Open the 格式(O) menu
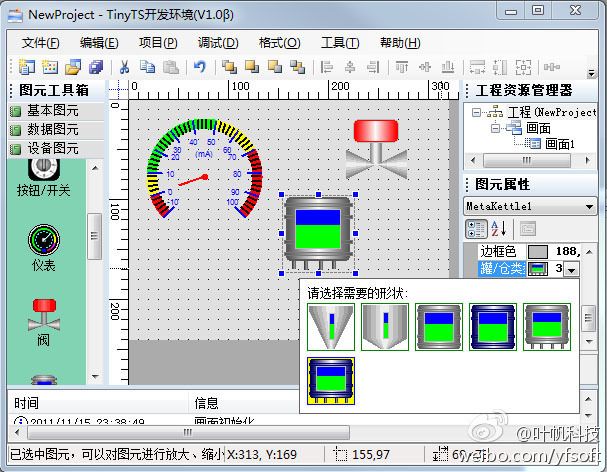Screen dimensions: 607x472 279,43
